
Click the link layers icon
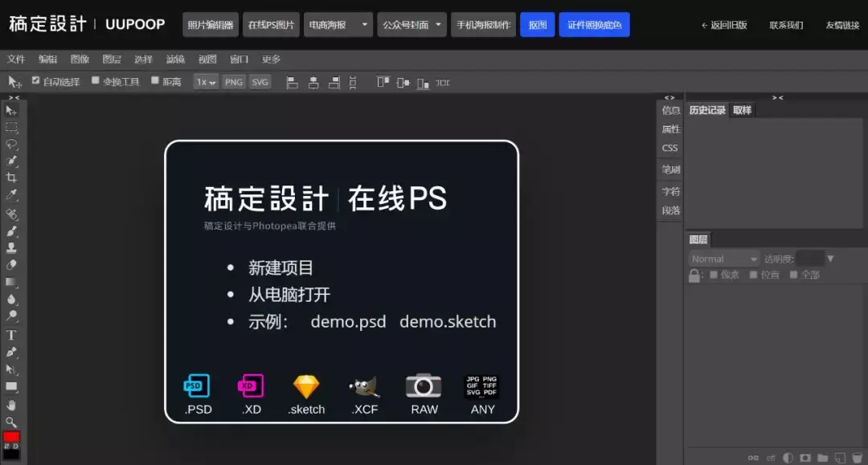753,458
